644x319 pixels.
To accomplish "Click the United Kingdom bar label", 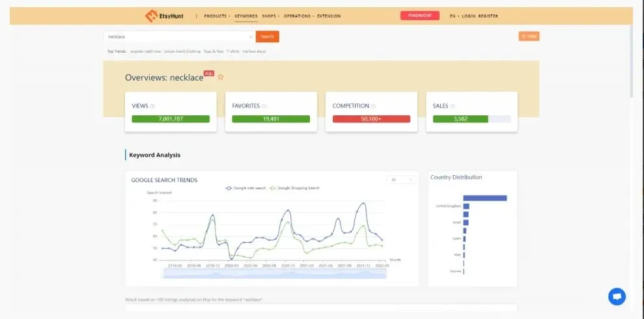I will coord(448,206).
